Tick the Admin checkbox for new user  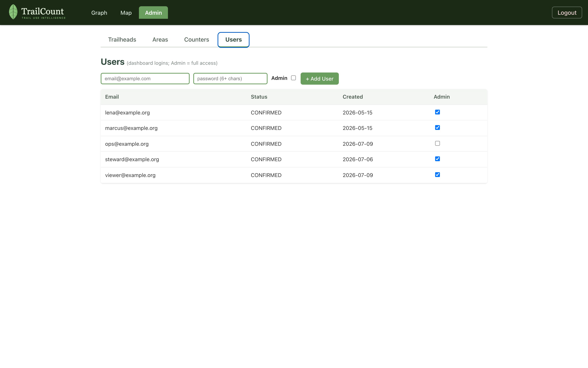pos(293,78)
